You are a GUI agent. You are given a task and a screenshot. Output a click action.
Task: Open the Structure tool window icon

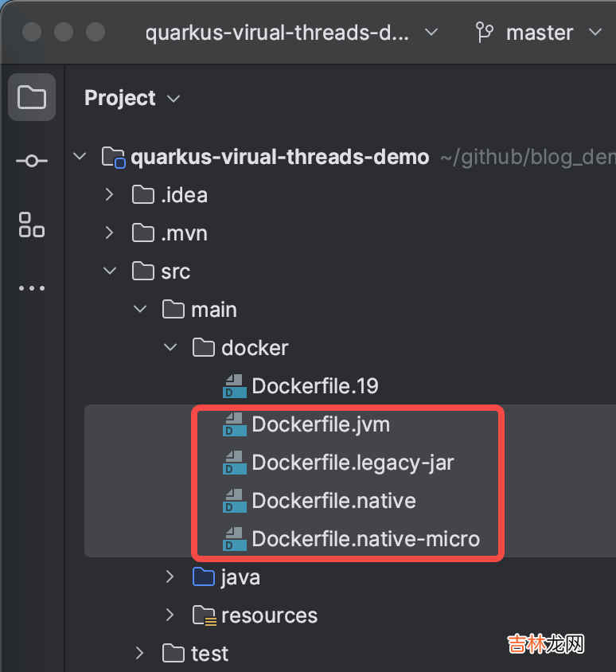pyautogui.click(x=32, y=225)
